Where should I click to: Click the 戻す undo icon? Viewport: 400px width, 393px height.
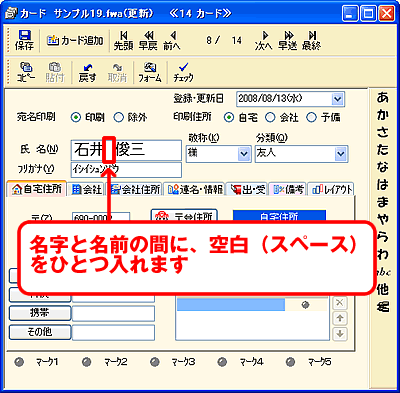[x=88, y=72]
